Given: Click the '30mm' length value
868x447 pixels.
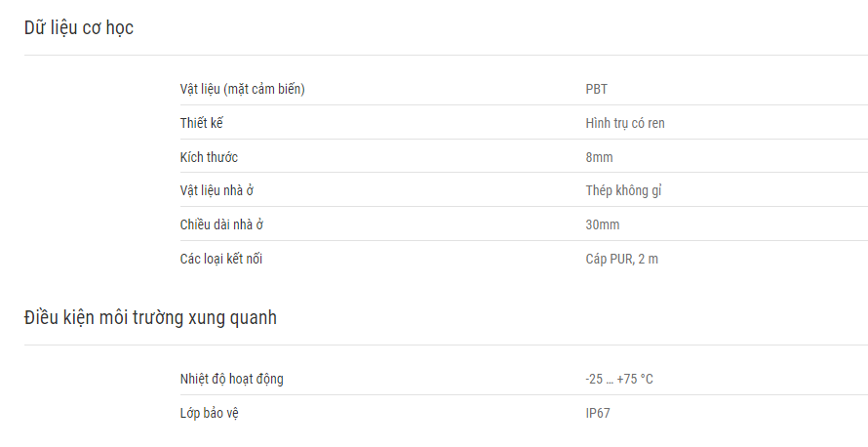Looking at the screenshot, I should click(603, 224).
